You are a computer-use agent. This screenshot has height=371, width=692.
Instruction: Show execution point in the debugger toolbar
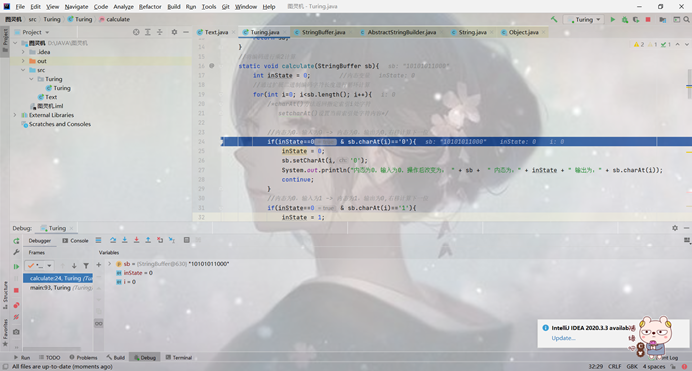coord(98,240)
